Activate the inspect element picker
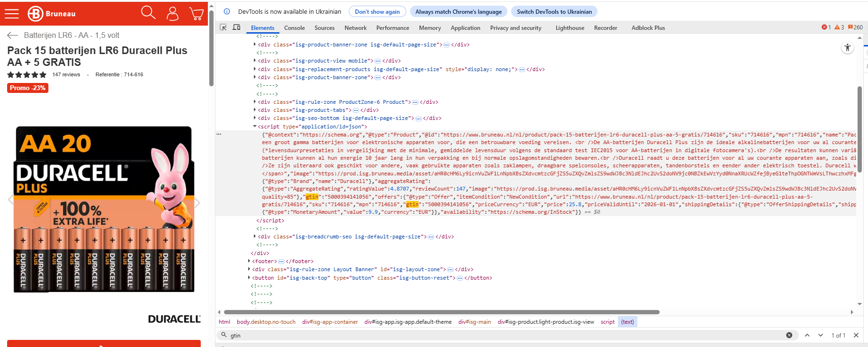Viewport: 868px width, 347px height. click(223, 27)
